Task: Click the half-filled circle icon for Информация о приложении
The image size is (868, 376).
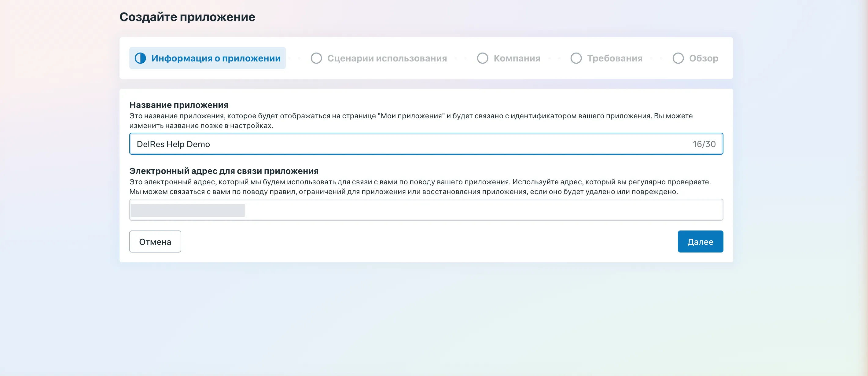Action: [x=140, y=58]
